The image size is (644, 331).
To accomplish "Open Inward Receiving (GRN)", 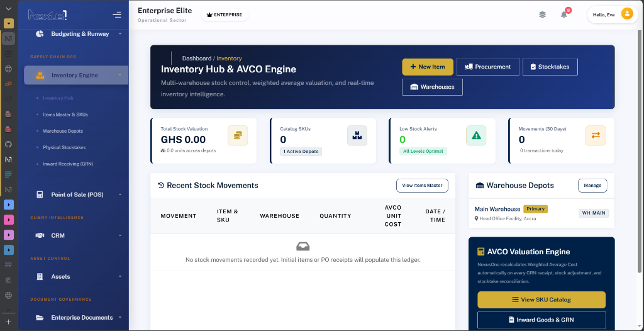I will (68, 164).
